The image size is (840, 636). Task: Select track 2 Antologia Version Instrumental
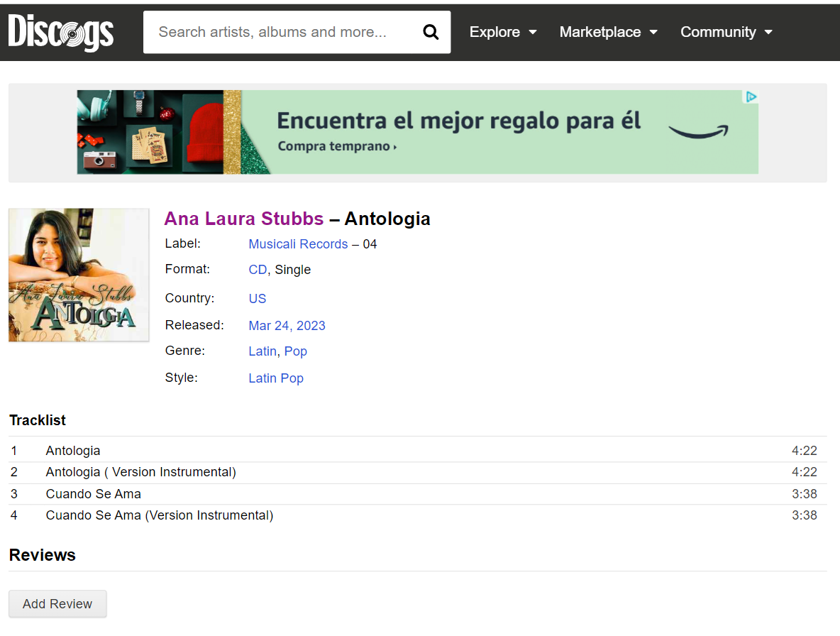(140, 472)
